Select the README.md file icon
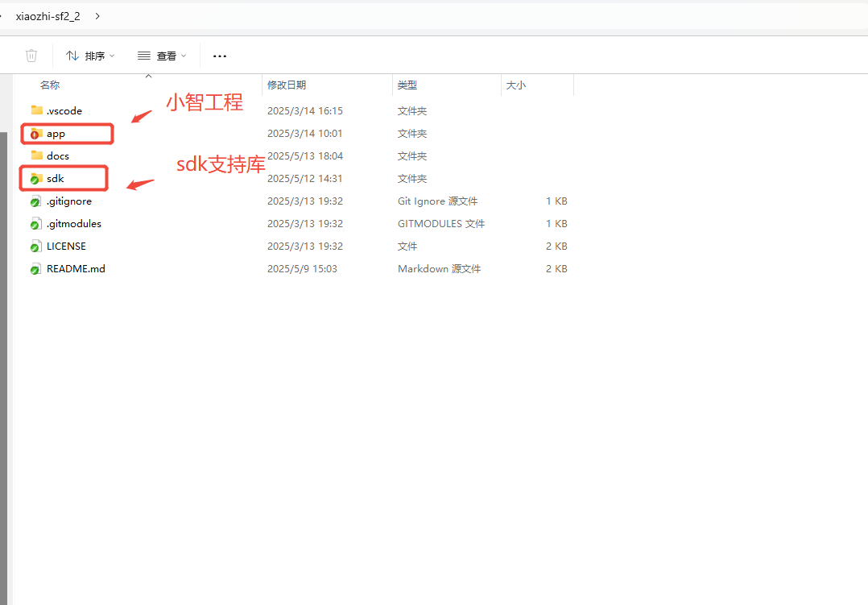 [x=35, y=269]
